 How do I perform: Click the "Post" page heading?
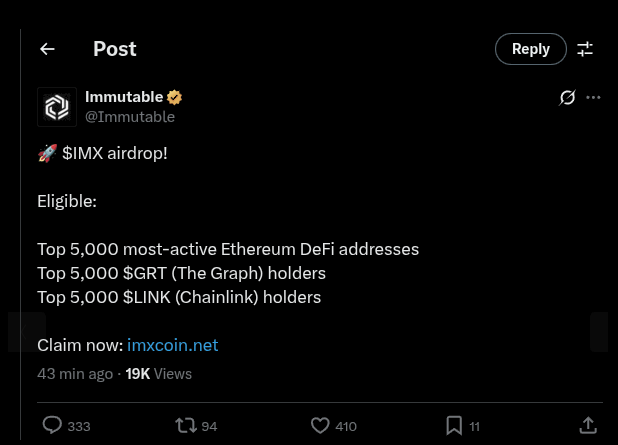pos(115,49)
